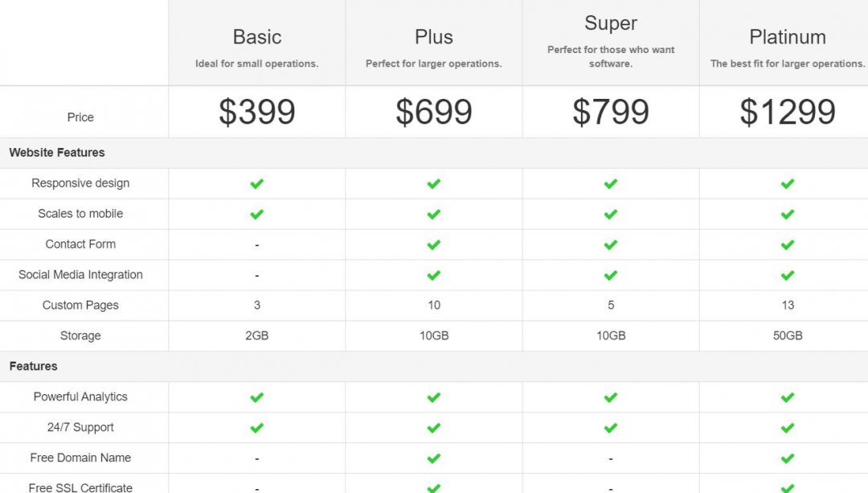Click Super plan Social Media Integration checkmark
Screen dimensions: 868x493
point(611,275)
